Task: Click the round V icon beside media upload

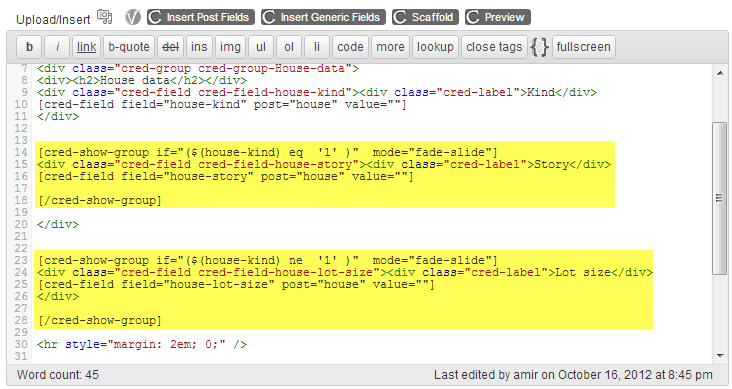Action: click(x=133, y=18)
